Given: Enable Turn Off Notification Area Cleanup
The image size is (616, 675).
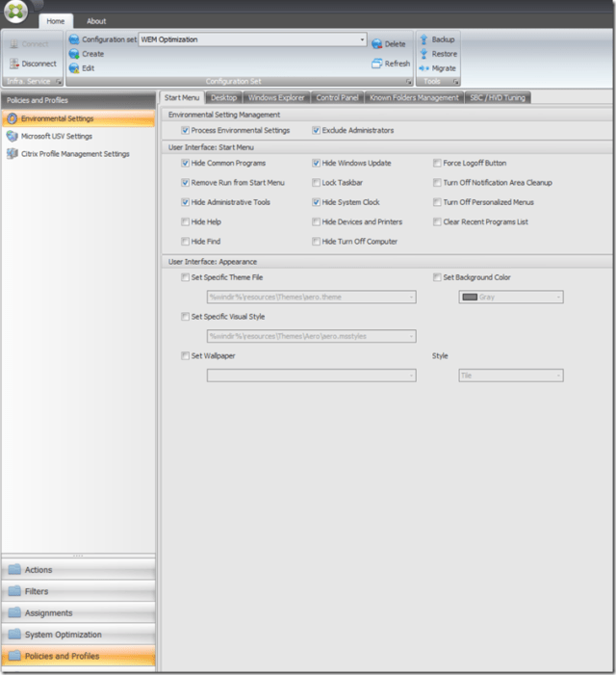Looking at the screenshot, I should pos(437,183).
